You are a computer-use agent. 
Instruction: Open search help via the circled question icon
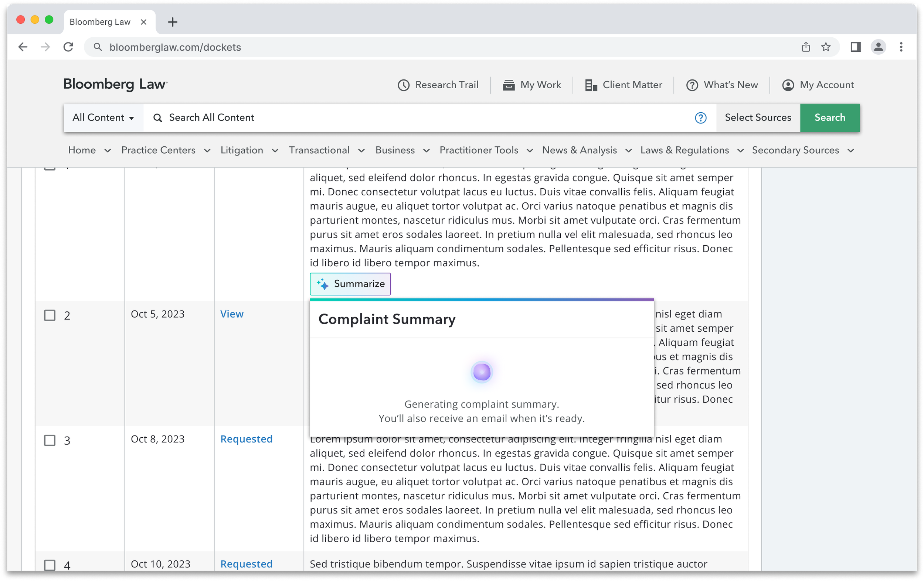[701, 118]
